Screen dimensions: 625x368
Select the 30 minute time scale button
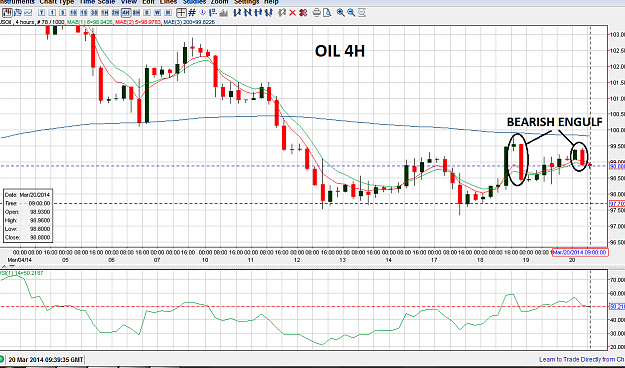tap(94, 13)
